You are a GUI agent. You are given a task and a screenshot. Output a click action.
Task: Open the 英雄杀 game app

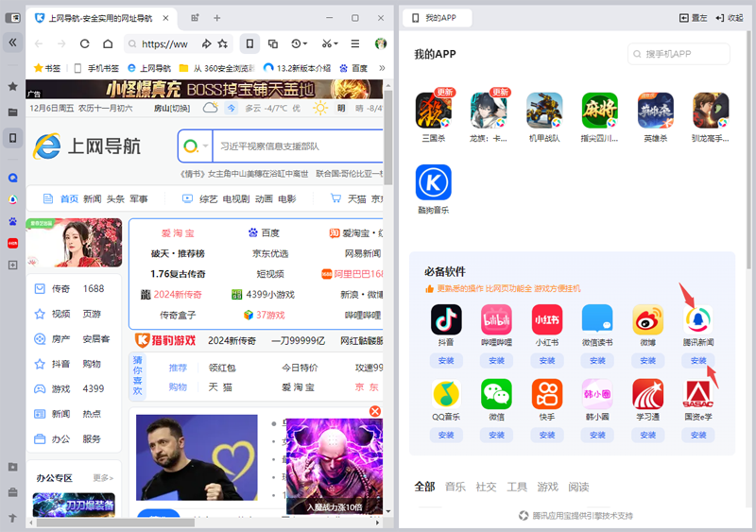pyautogui.click(x=655, y=111)
